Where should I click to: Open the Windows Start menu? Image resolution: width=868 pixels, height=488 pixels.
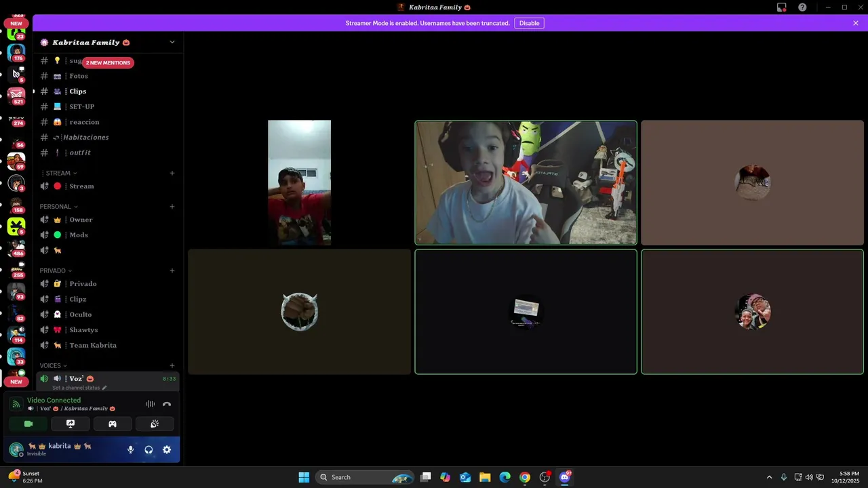point(304,477)
